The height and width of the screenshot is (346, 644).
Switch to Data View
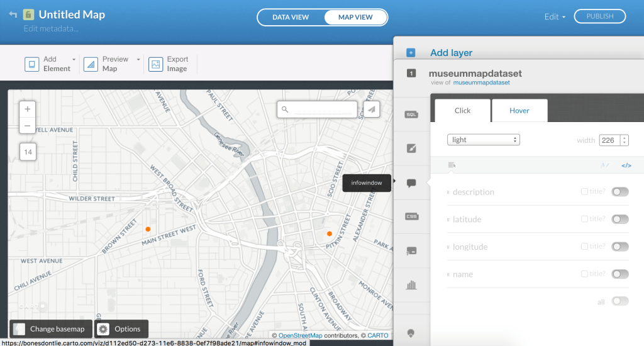tap(291, 17)
